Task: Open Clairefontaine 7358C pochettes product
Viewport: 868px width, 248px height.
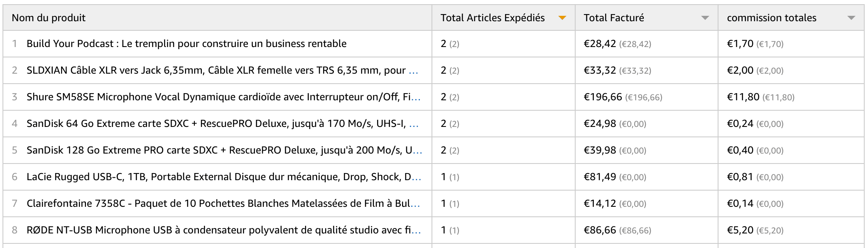Action: (x=218, y=203)
